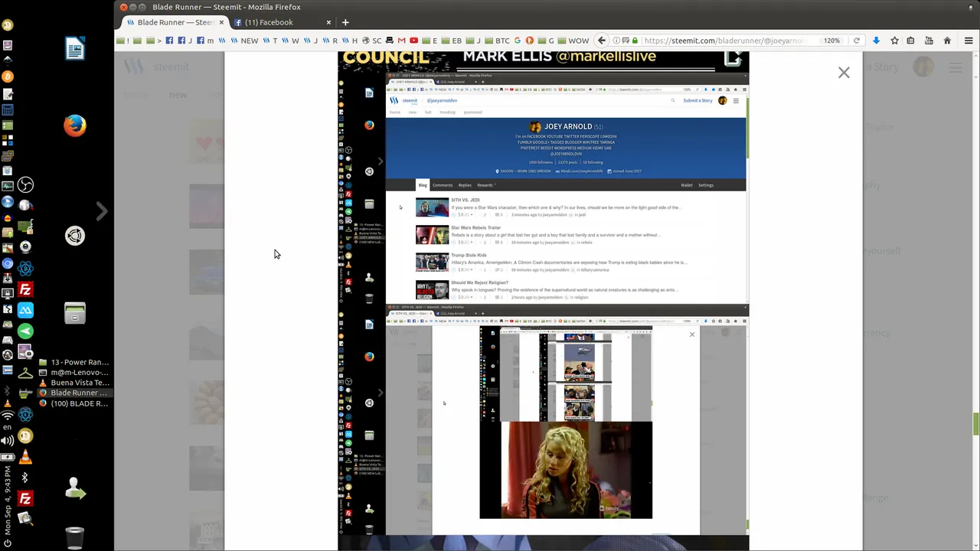The image size is (980, 551).
Task: Click the secure connection padlock icon
Action: point(635,41)
